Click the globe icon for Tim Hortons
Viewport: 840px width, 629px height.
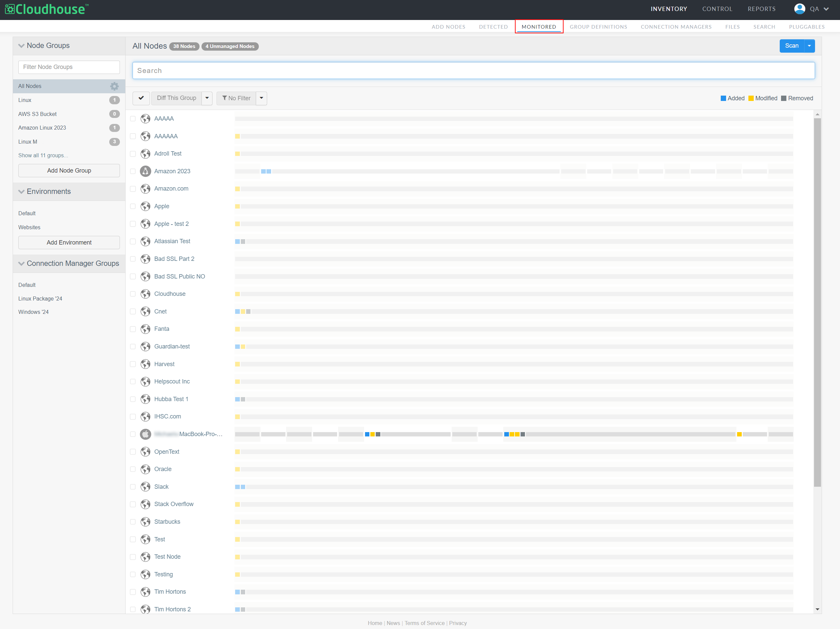146,592
